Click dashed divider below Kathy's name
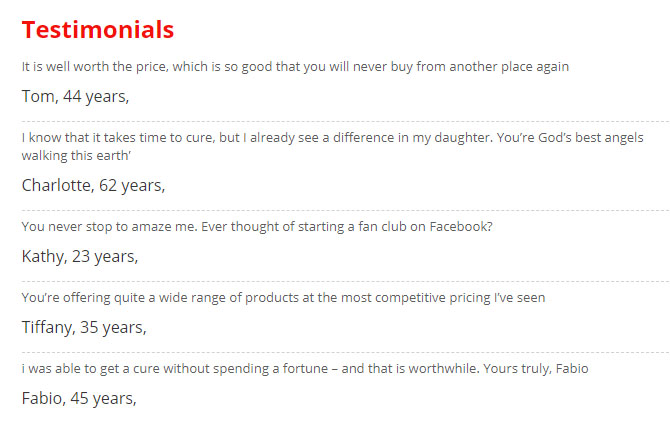 (x=345, y=281)
